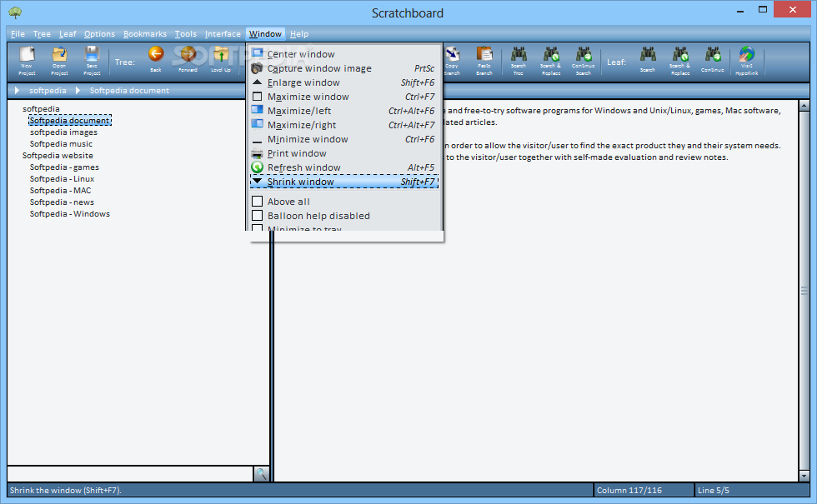Click the magnifier icon beside tree filter box
Screen dimensions: 817x504
(x=261, y=474)
